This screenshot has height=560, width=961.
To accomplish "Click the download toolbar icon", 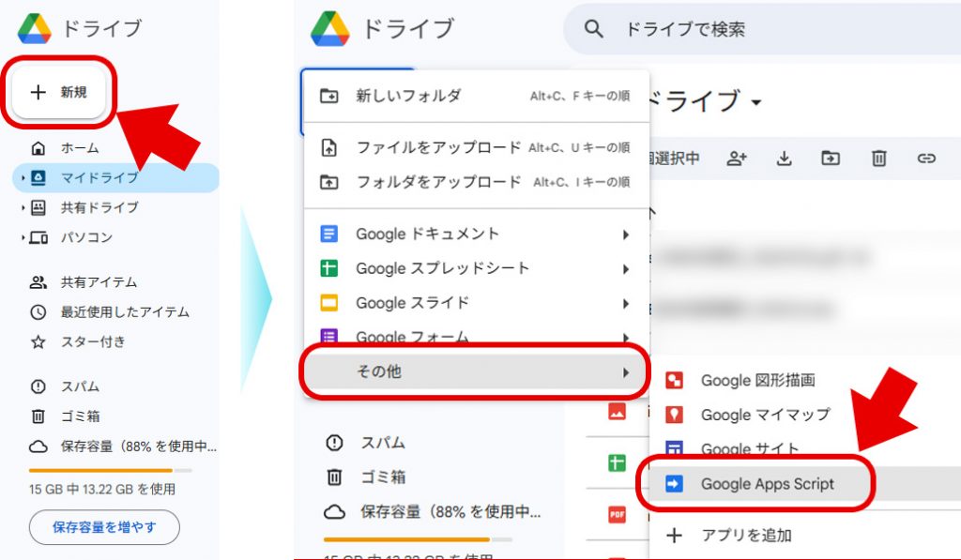I will tap(784, 159).
